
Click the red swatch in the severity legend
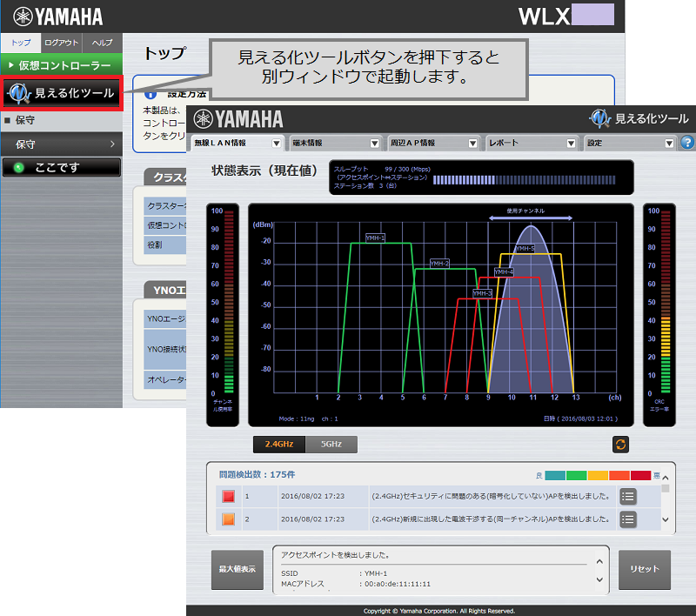640,476
